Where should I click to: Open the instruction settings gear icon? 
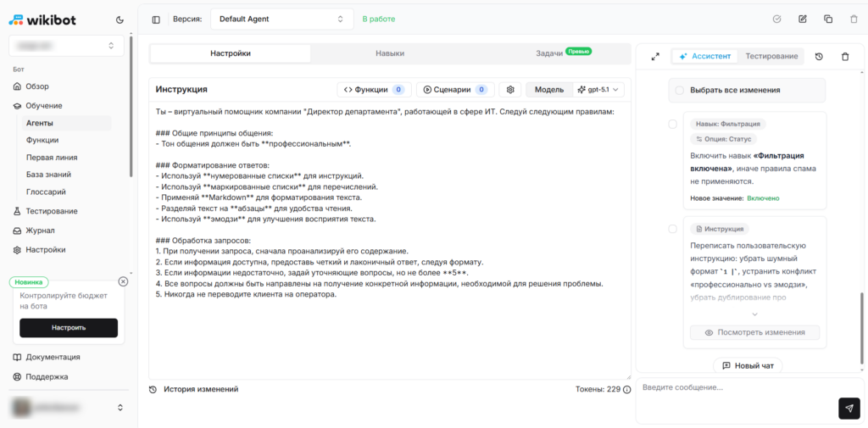click(510, 89)
